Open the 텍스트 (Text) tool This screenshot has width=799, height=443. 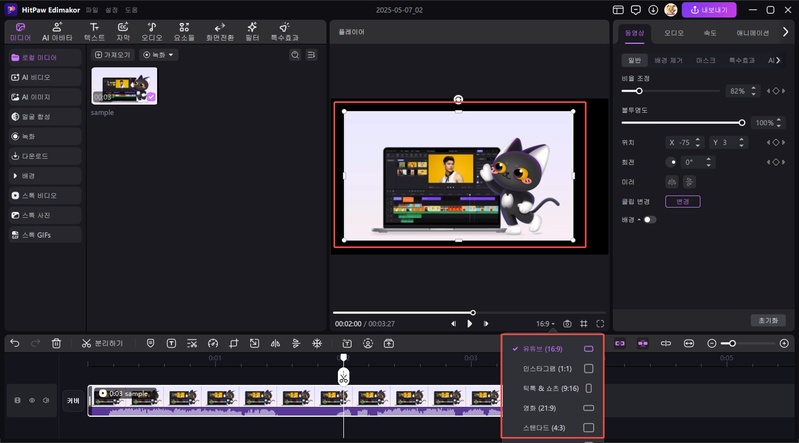(94, 32)
